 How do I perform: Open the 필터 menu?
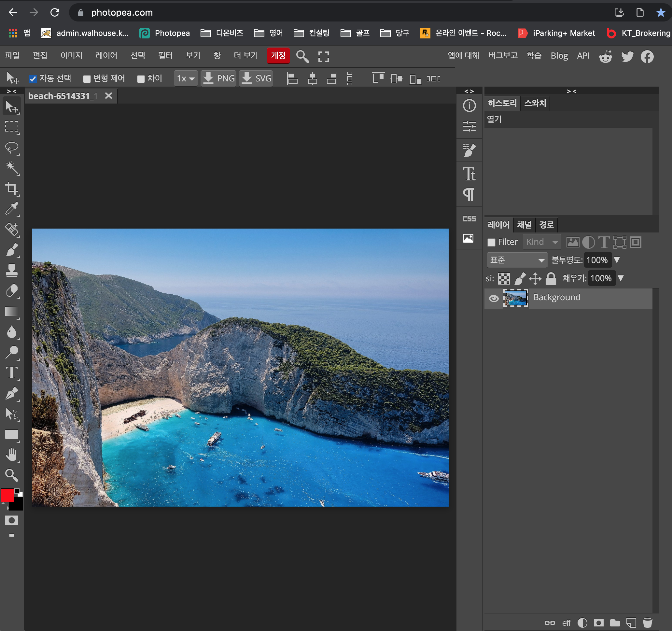click(x=165, y=55)
